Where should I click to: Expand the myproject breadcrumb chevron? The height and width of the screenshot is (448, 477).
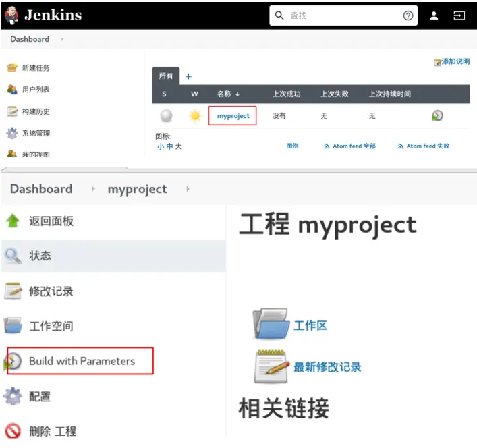pos(188,189)
